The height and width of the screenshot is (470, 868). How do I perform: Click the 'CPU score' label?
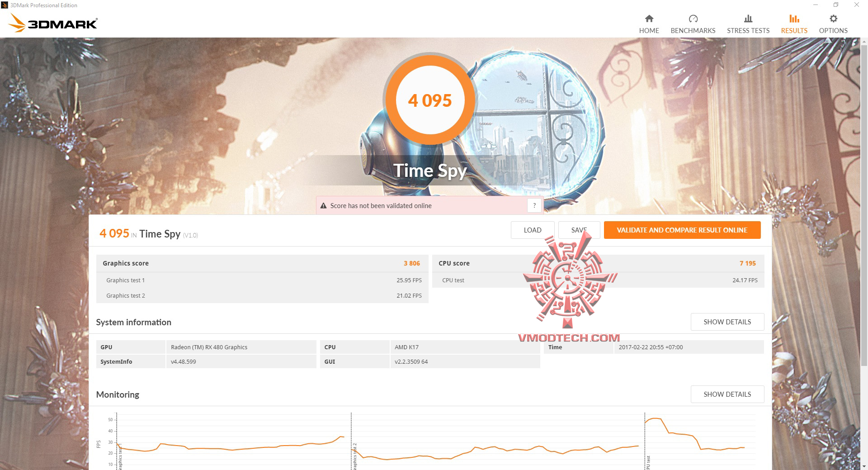click(x=454, y=263)
